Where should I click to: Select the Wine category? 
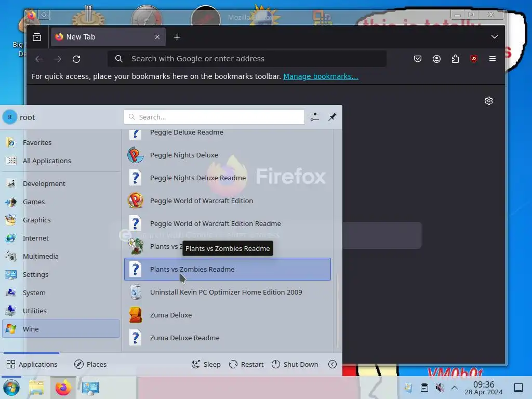[61, 329]
